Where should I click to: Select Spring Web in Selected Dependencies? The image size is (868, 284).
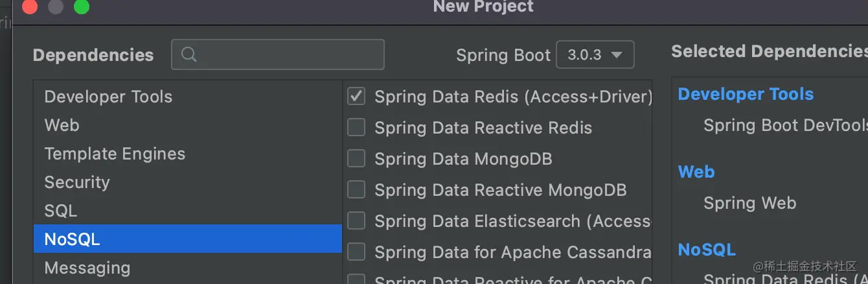pyautogui.click(x=749, y=203)
